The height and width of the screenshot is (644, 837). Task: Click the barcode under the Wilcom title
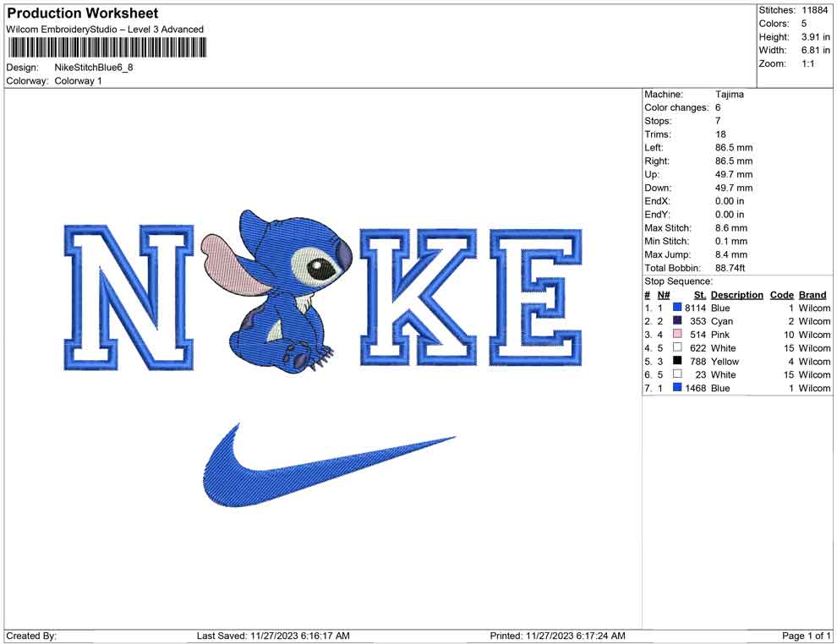tap(107, 47)
